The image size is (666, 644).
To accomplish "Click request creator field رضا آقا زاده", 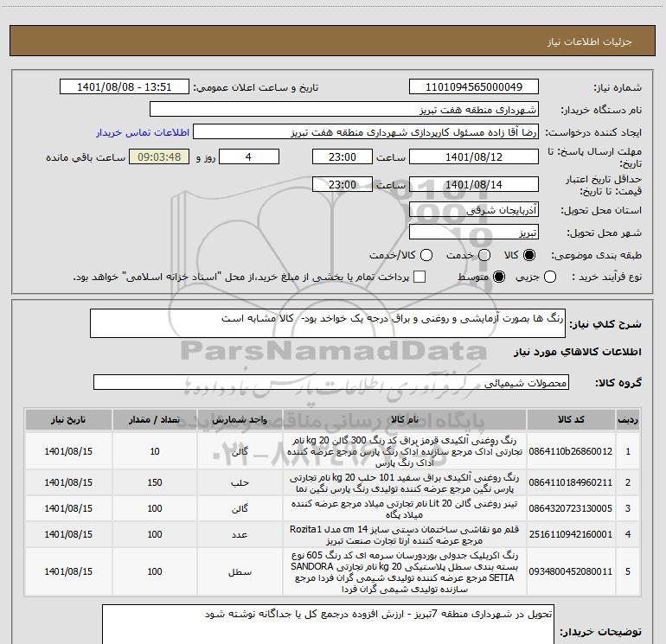I will click(x=366, y=132).
